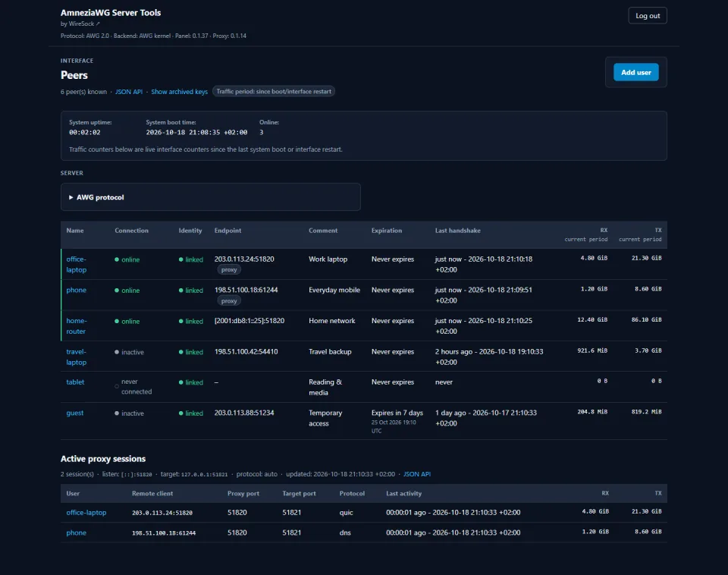Image resolution: width=728 pixels, height=575 pixels.
Task: Expand the AWG protocol section
Action: click(x=96, y=197)
